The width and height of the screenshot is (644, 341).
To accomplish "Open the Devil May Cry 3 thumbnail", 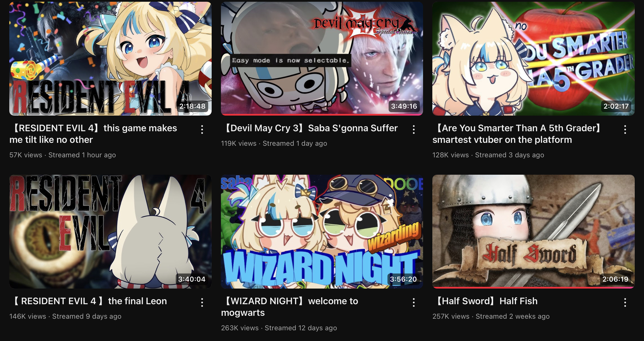I will tap(322, 59).
